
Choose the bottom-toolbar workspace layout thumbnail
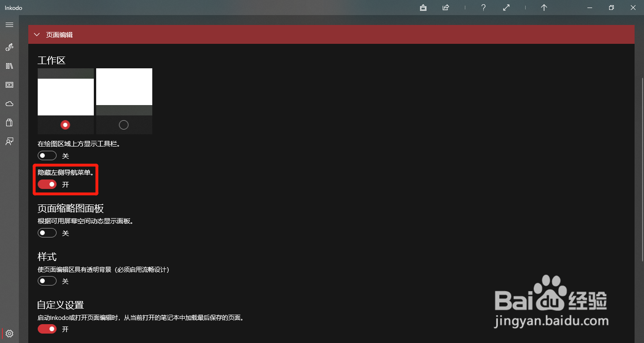[x=124, y=92]
